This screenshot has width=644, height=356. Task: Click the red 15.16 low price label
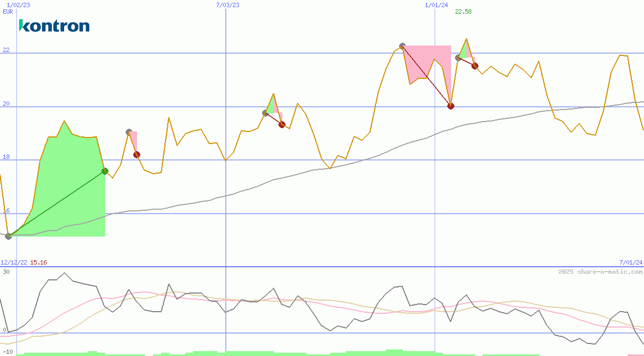click(x=38, y=262)
